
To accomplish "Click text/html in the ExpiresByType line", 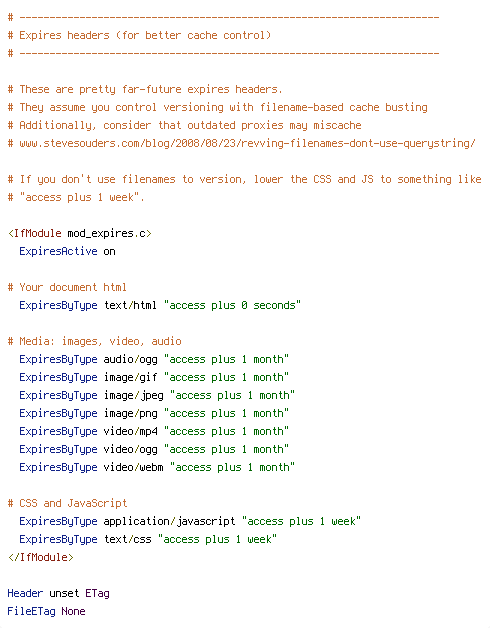I will coord(130,306).
